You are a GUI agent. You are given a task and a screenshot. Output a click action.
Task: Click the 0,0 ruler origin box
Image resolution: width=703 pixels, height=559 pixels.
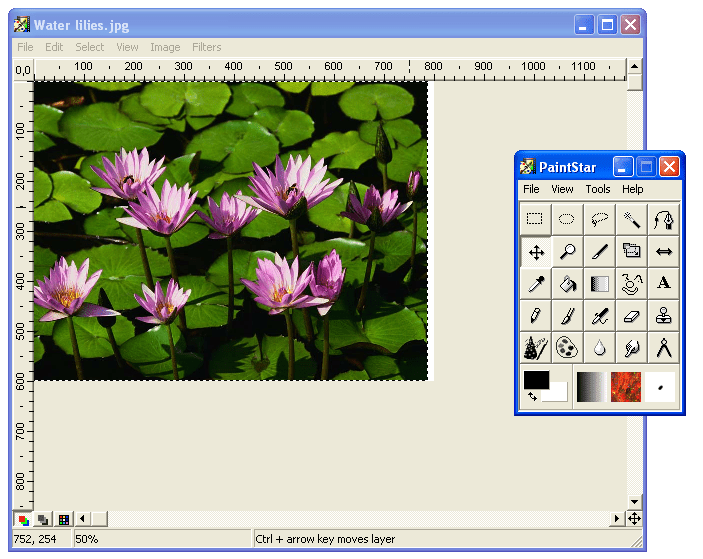tap(23, 70)
